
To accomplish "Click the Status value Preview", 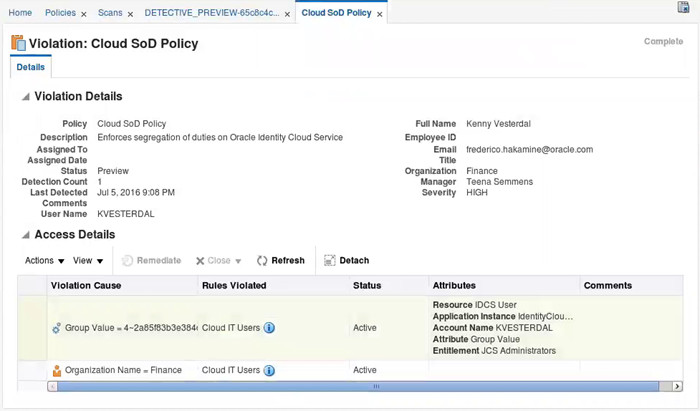I will 113,171.
